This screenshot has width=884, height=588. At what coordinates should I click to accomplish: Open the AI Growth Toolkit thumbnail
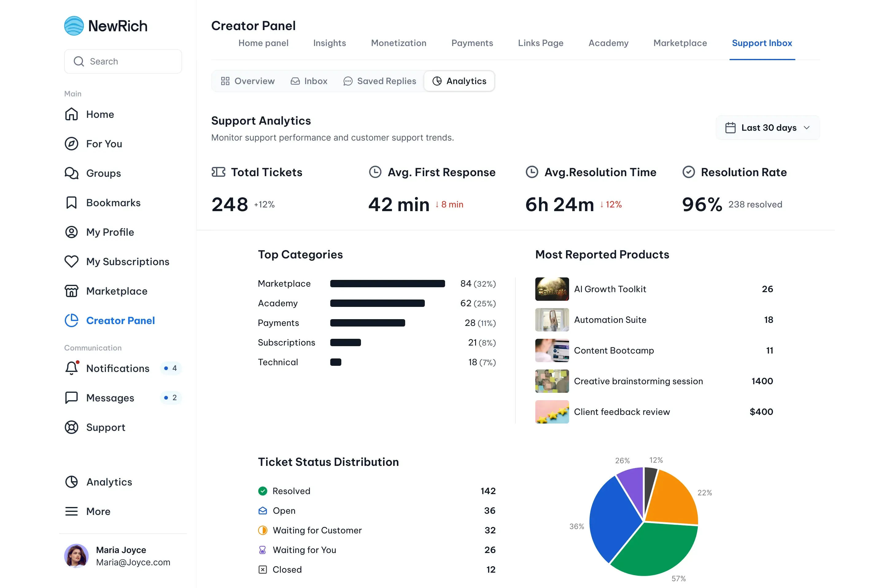[x=552, y=289]
